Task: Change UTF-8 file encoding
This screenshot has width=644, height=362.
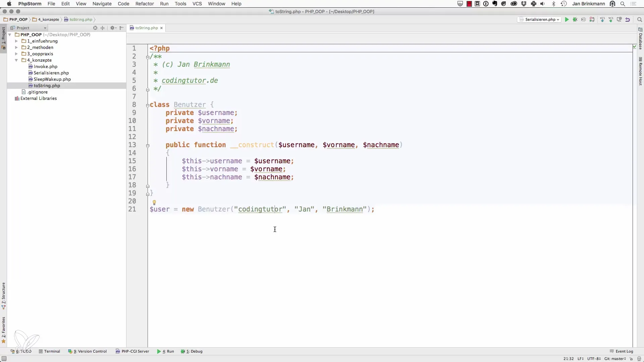Action: point(594,359)
